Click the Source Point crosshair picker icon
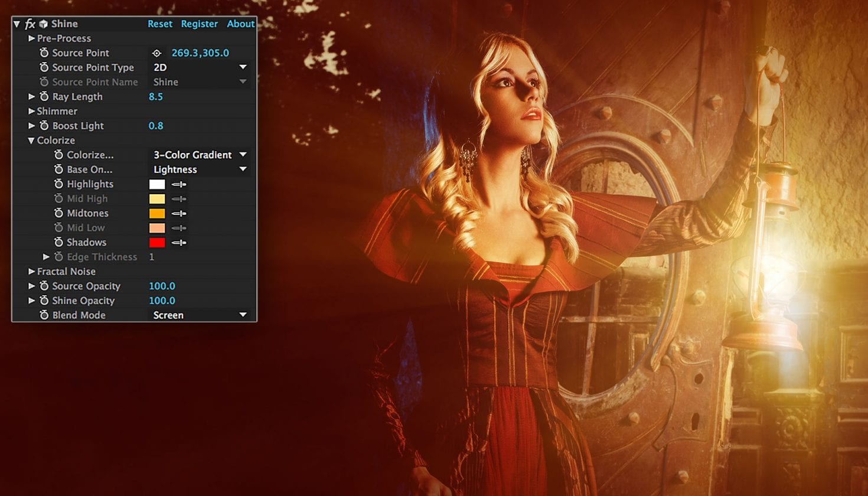Image resolution: width=868 pixels, height=496 pixels. point(156,53)
